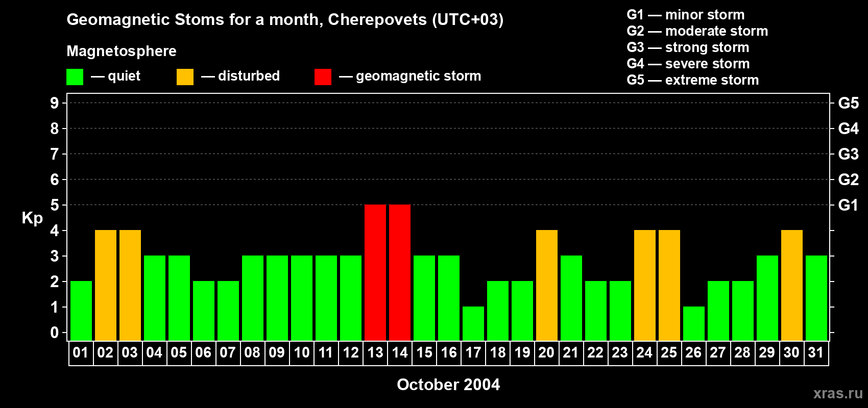Click the G1 storm level label on right axis

point(848,205)
